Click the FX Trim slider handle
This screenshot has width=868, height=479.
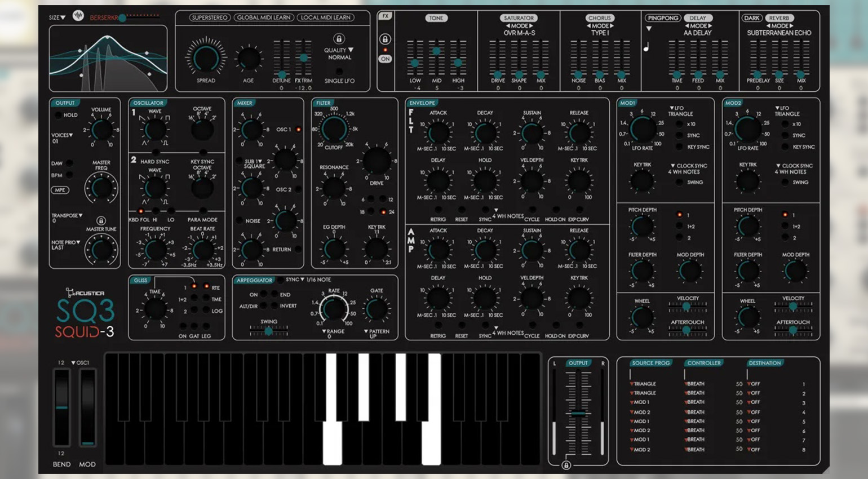(x=303, y=57)
